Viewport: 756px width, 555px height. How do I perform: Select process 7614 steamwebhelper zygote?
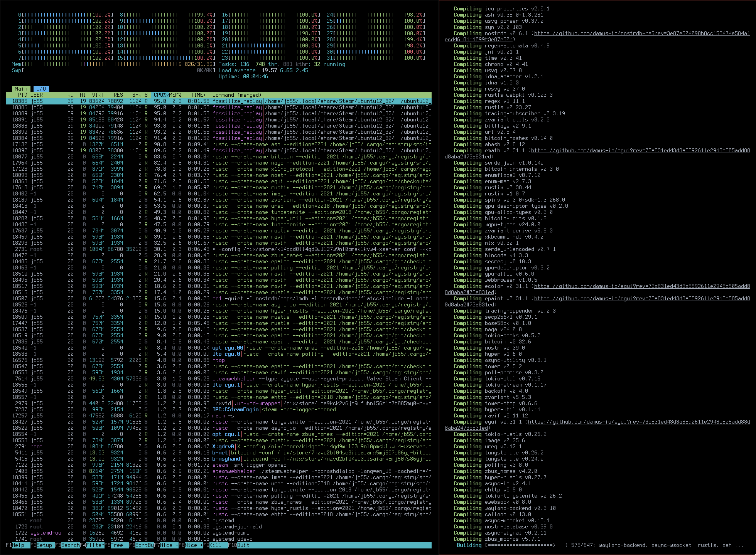click(219, 378)
